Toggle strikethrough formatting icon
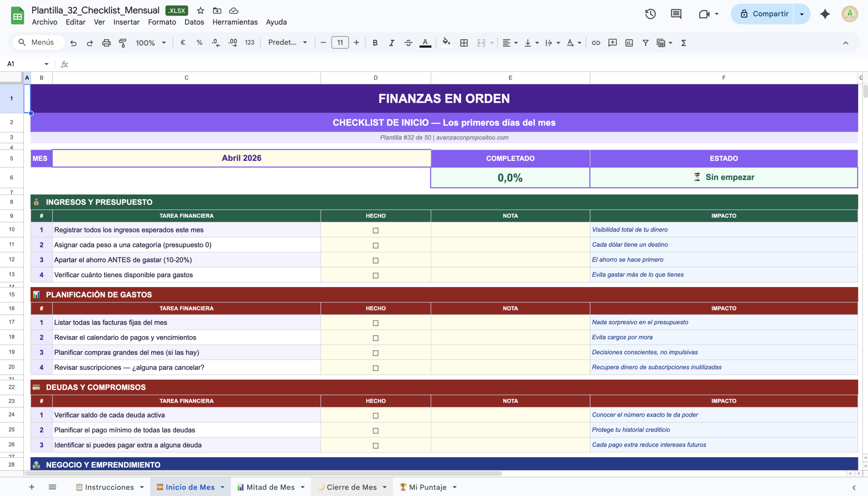Screen dimensions: 868x496 pyautogui.click(x=408, y=43)
